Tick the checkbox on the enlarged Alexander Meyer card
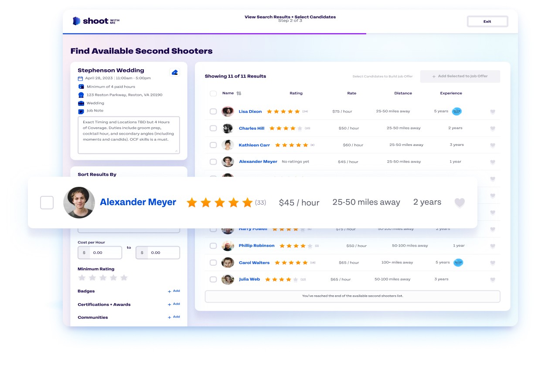545x392 pixels. pyautogui.click(x=47, y=203)
